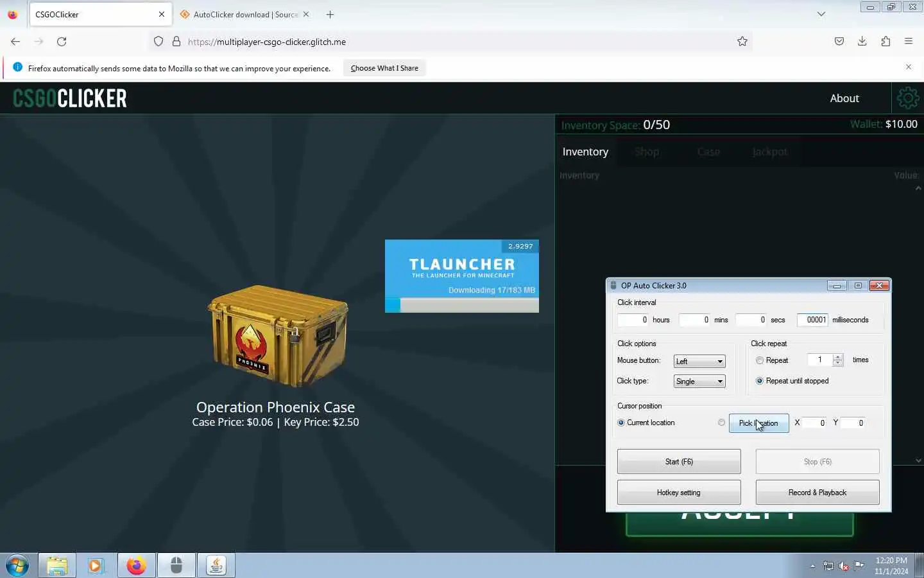
Task: Click the hours interval field
Action: pyautogui.click(x=633, y=320)
